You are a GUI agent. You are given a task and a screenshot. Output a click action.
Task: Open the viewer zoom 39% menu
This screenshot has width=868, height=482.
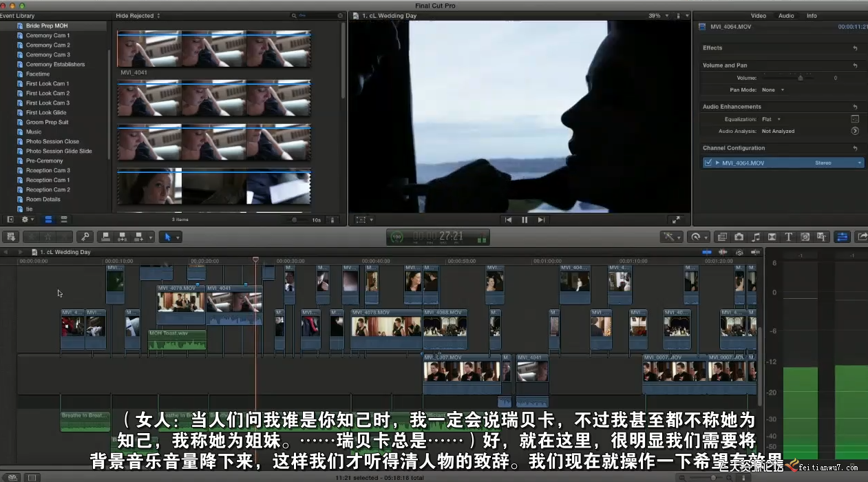(x=657, y=16)
